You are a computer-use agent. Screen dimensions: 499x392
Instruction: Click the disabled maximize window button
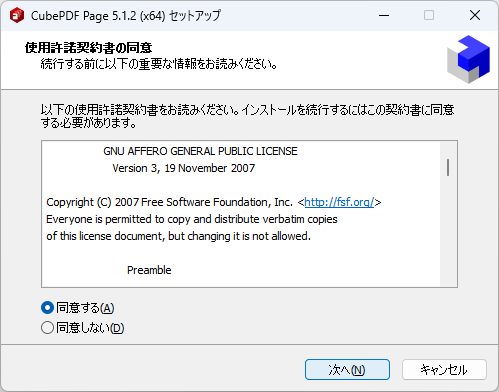429,15
